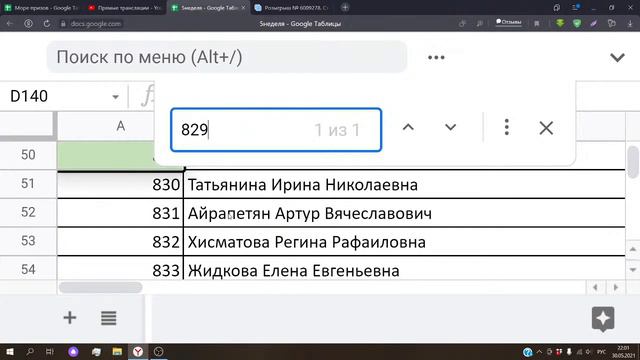Click the docs.google.com address field

[96, 24]
